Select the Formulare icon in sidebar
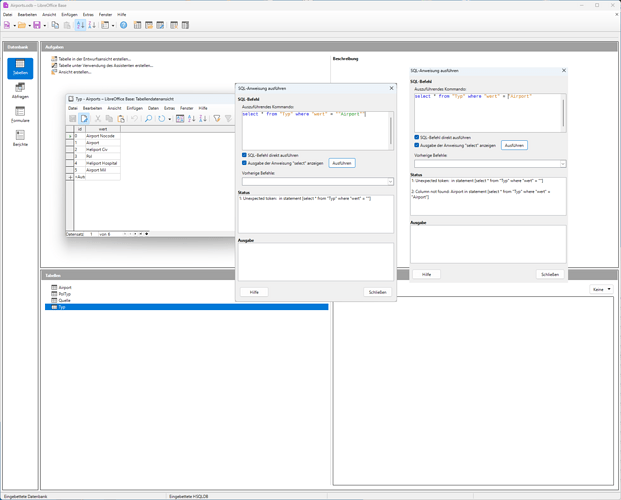This screenshot has width=621, height=500. (20, 114)
